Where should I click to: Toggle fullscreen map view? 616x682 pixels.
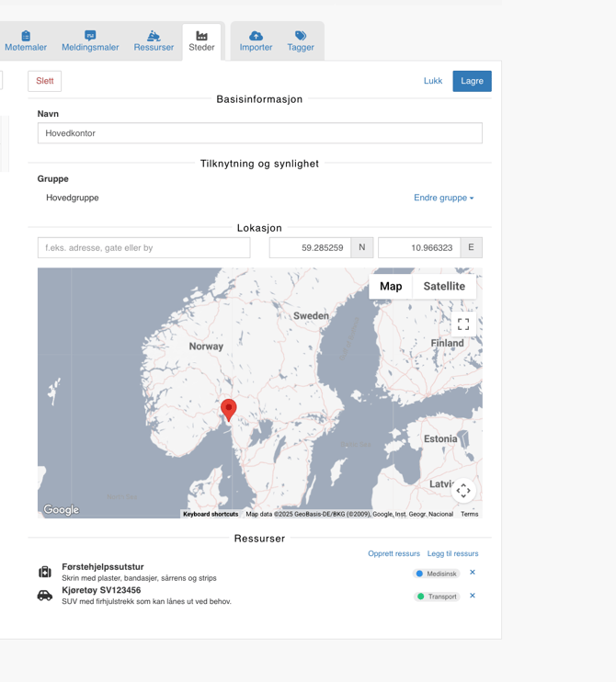(463, 324)
